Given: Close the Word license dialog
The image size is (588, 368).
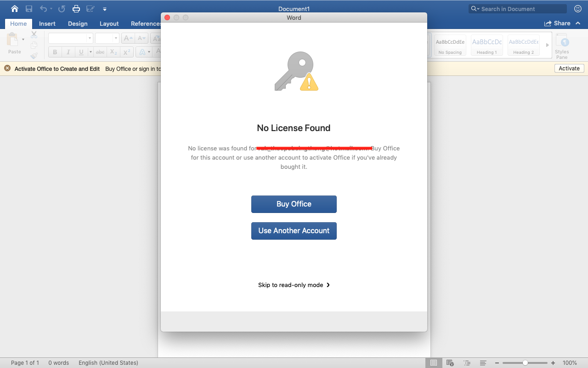Looking at the screenshot, I should pos(167,17).
